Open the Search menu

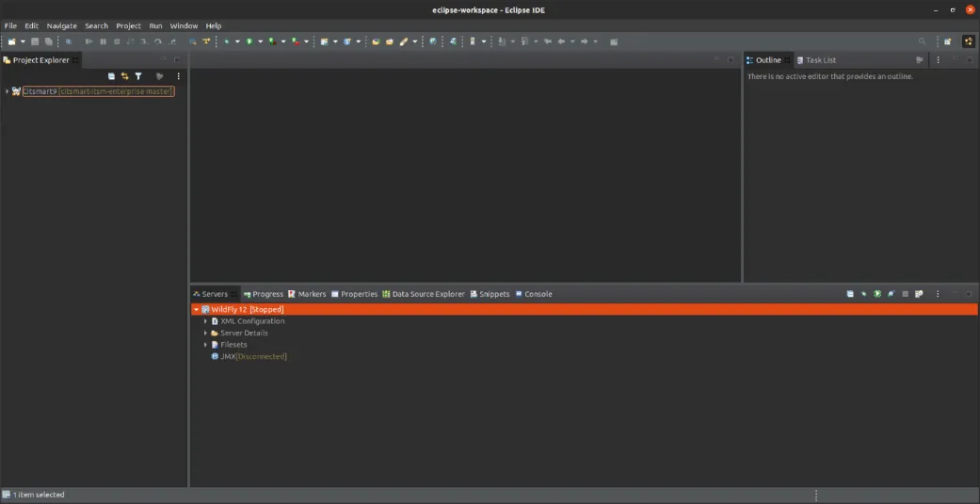[96, 25]
